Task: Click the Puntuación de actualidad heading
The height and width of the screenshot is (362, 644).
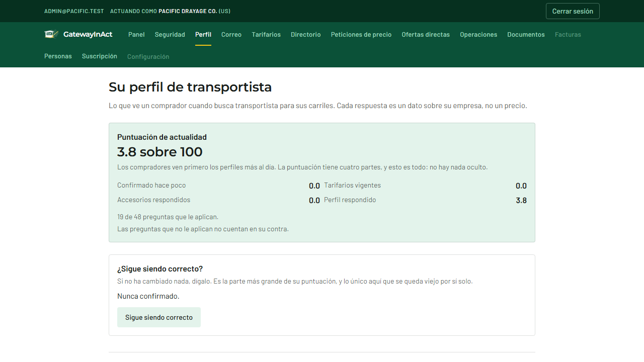Action: (162, 137)
